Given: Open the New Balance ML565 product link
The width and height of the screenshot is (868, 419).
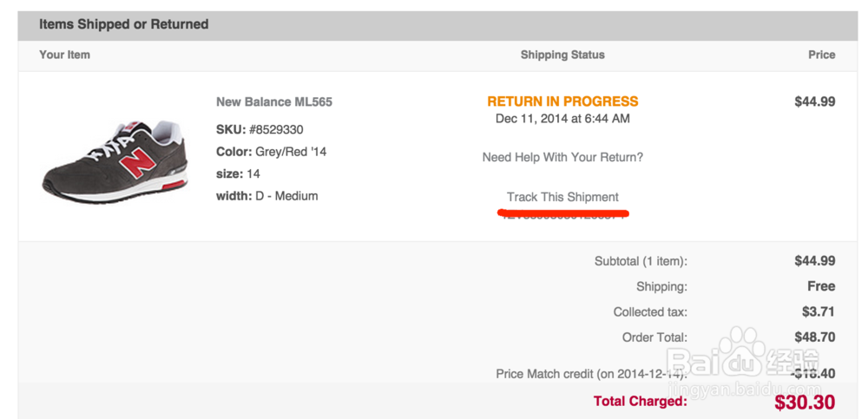Looking at the screenshot, I should click(x=273, y=101).
